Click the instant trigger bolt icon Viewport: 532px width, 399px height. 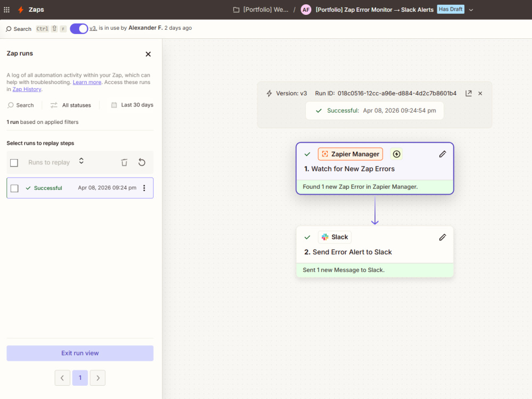point(396,154)
